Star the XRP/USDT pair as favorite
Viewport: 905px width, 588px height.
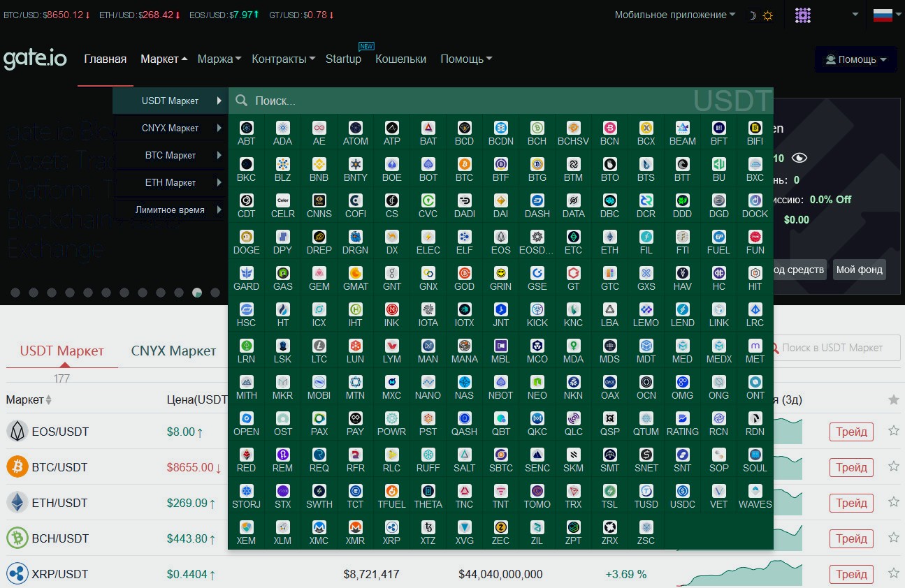pyautogui.click(x=893, y=573)
